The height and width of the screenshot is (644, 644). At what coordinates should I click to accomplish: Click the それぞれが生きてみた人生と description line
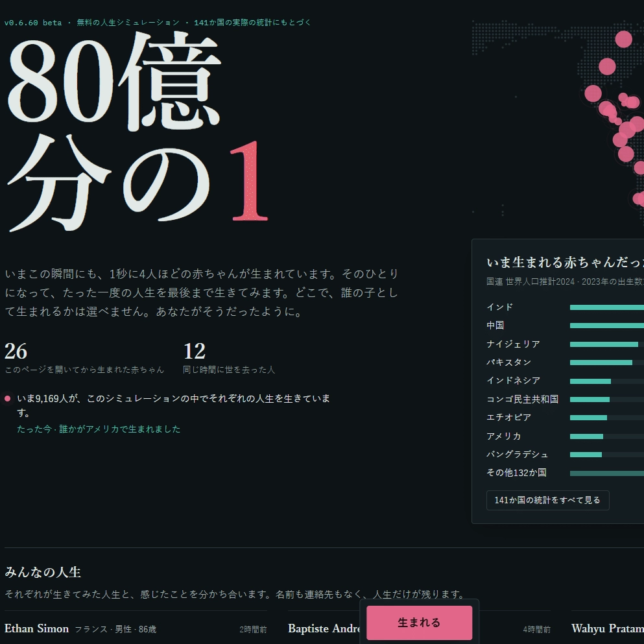235,594
